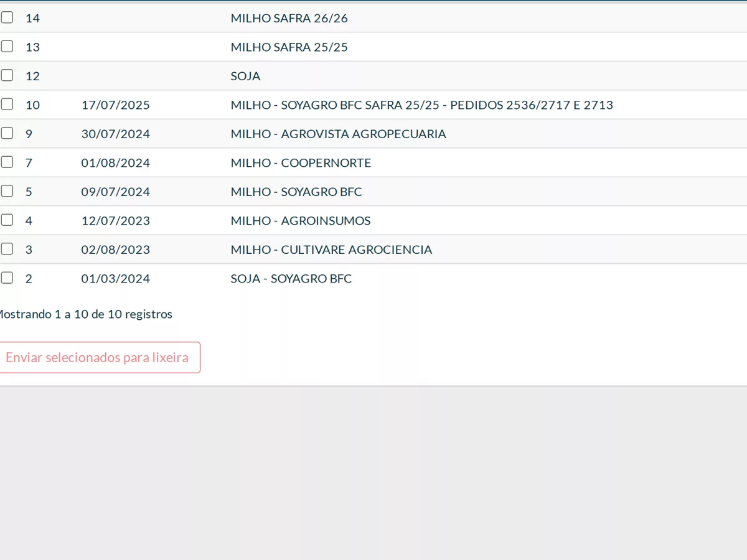Click the date 12/07/2023
Viewport: 747px width, 560px height.
pyautogui.click(x=116, y=220)
